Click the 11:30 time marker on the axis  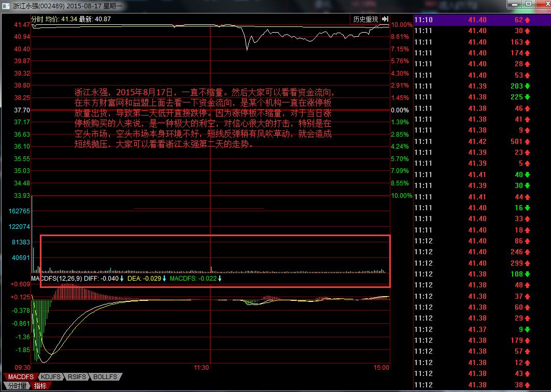click(x=201, y=367)
